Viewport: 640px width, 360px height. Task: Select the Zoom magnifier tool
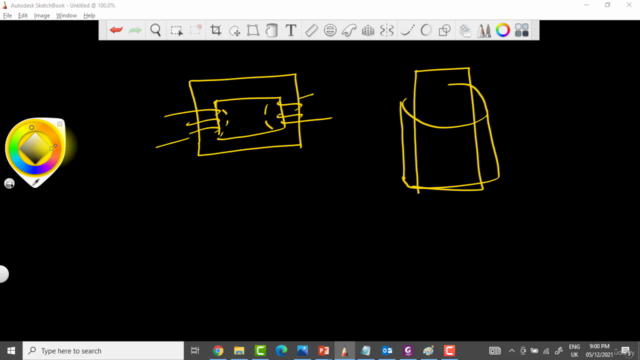(156, 30)
